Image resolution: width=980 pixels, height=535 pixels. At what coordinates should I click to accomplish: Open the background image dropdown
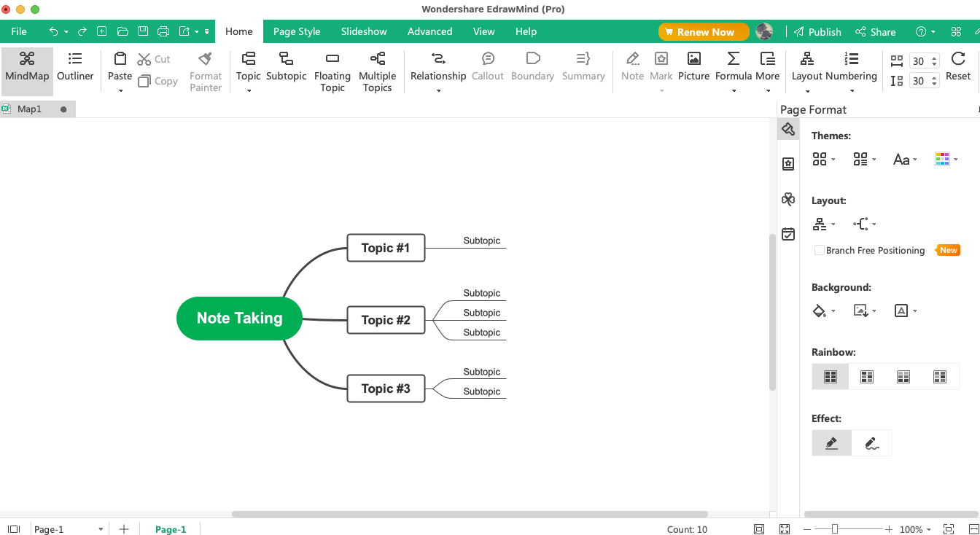[865, 311]
